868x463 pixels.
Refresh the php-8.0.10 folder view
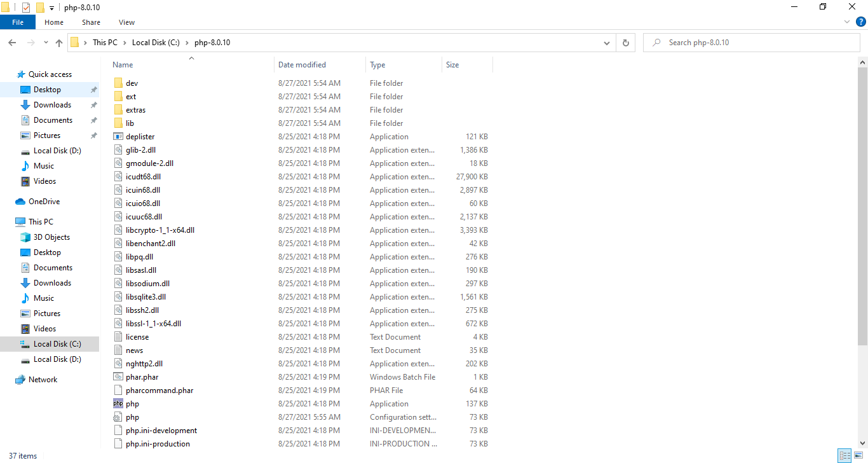coord(626,43)
